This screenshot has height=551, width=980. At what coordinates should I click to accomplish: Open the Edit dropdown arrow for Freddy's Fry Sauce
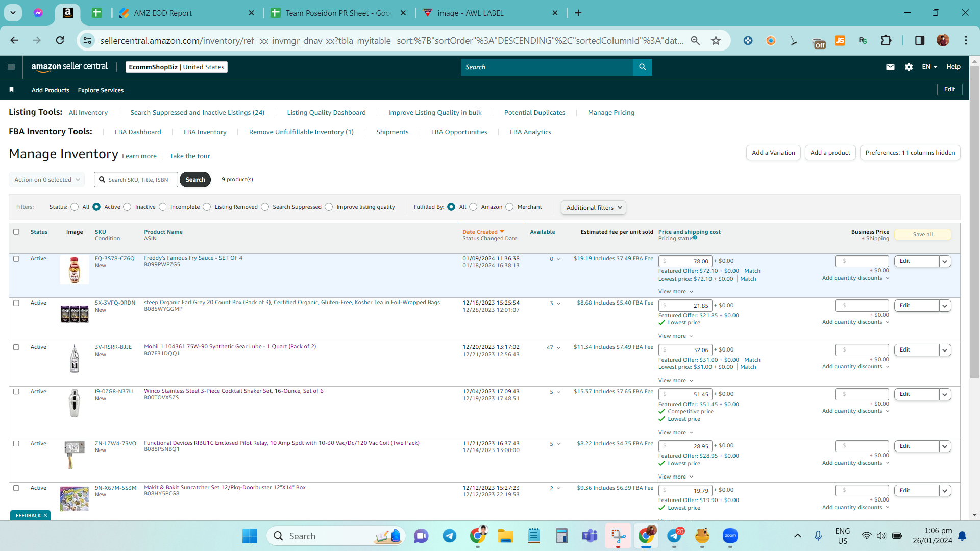(x=945, y=261)
